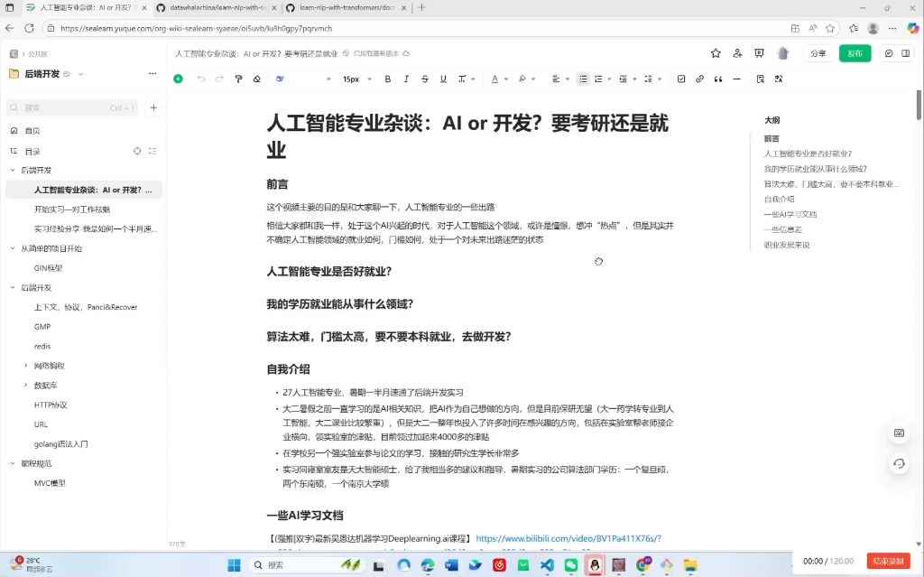This screenshot has width=924, height=577.
Task: Switch to the learn-nlp-with-transformers/docs tab
Action: click(346, 8)
